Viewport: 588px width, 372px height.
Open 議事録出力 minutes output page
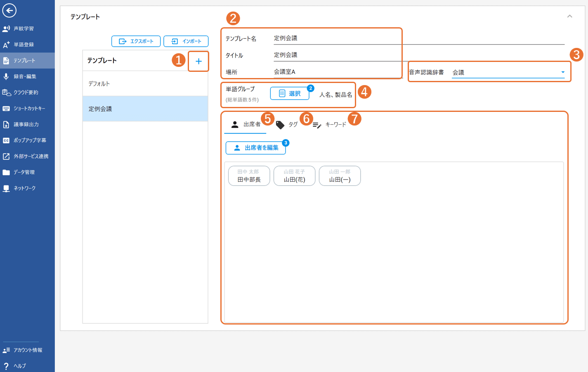click(26, 124)
